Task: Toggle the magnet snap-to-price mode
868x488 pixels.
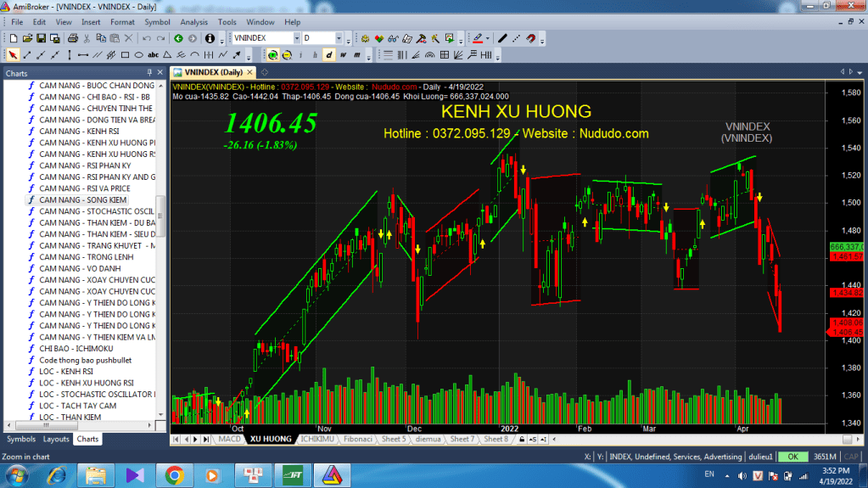Action: tap(531, 38)
